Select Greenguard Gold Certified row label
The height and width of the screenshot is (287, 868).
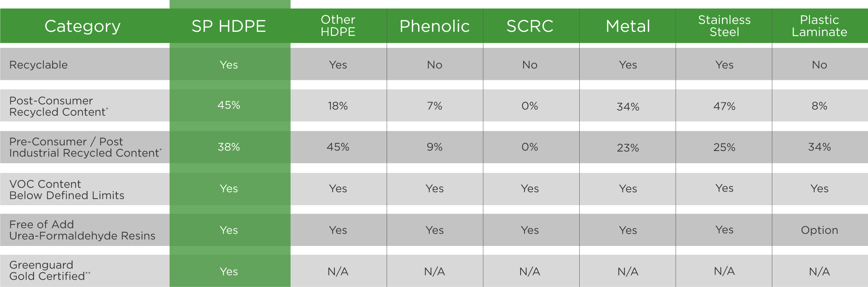(x=50, y=270)
